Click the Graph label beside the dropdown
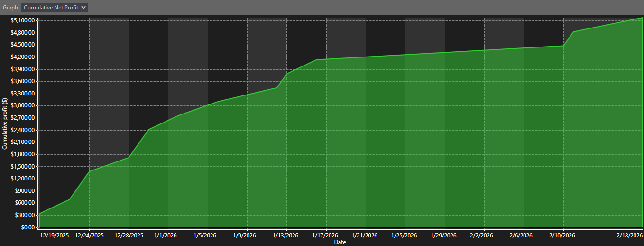Image resolution: width=644 pixels, height=246 pixels. coord(10,8)
